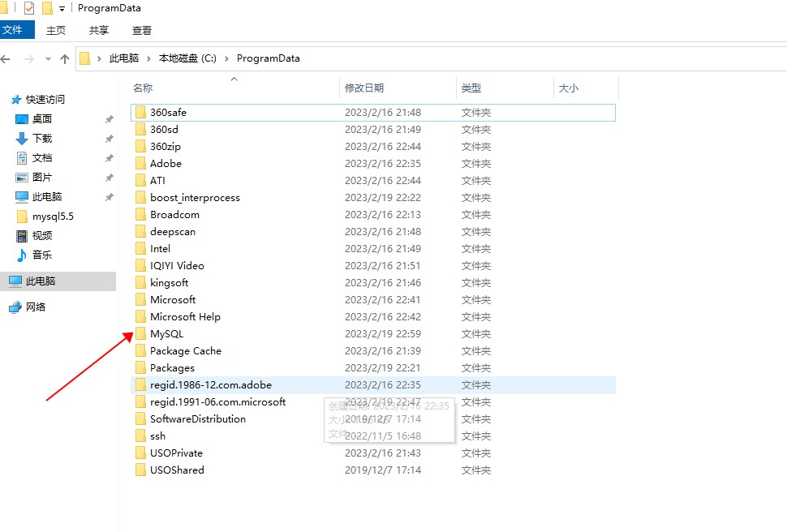Screen dimensions: 787x532
Task: Click the New Folder quick access icon
Action: 47,8
